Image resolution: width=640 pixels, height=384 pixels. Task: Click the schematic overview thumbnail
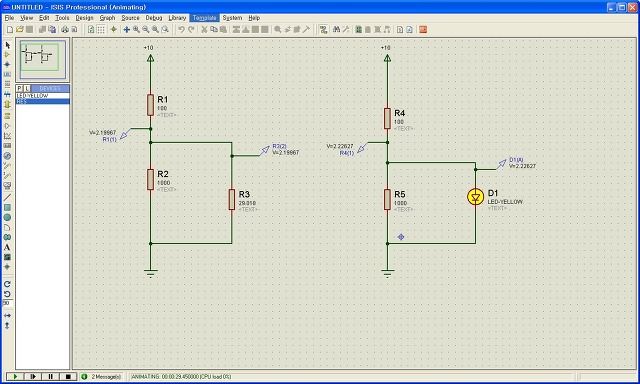[x=42, y=60]
